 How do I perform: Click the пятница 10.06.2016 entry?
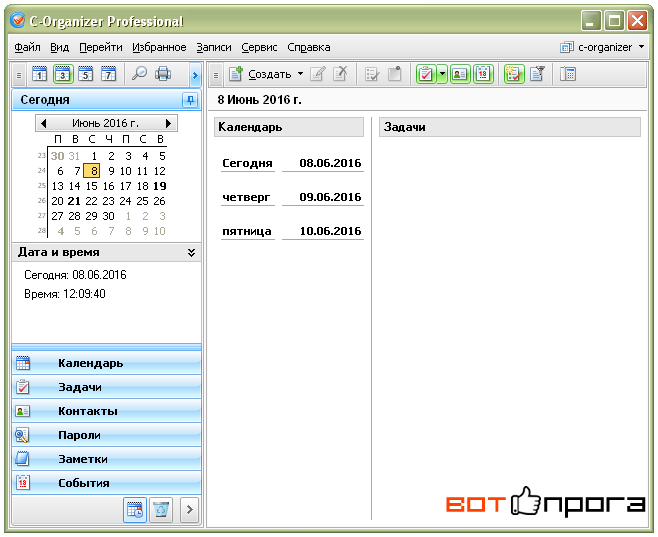pos(292,231)
